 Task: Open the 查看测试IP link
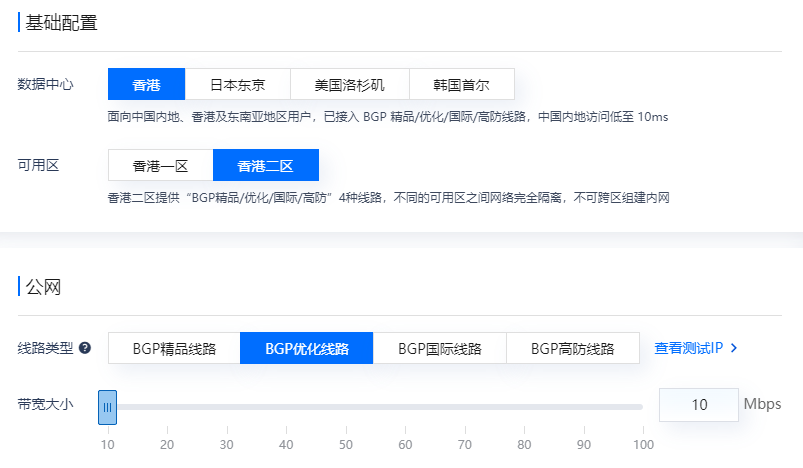point(688,348)
